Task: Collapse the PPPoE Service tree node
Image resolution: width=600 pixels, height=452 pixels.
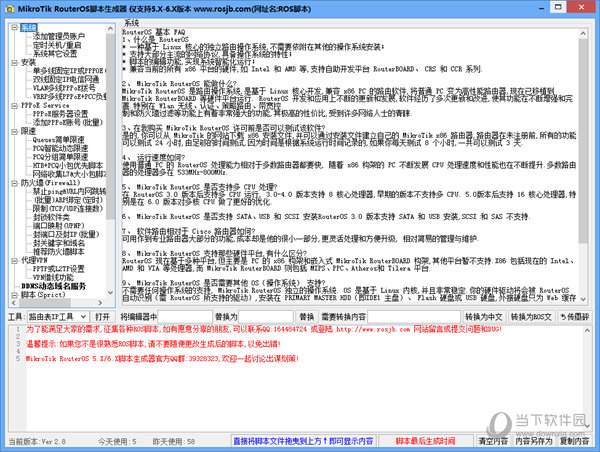Action: point(15,106)
